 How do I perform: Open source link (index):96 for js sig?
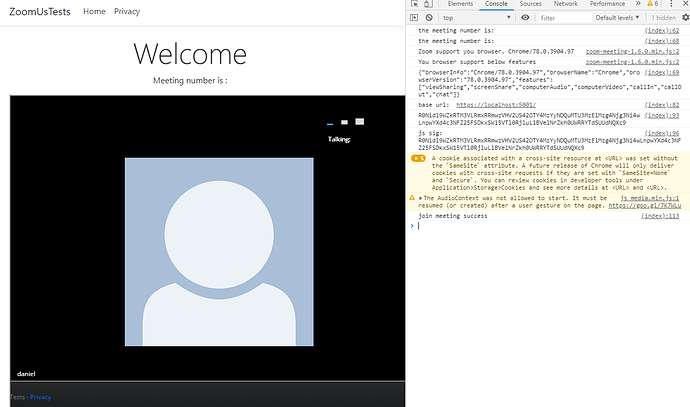[662, 133]
